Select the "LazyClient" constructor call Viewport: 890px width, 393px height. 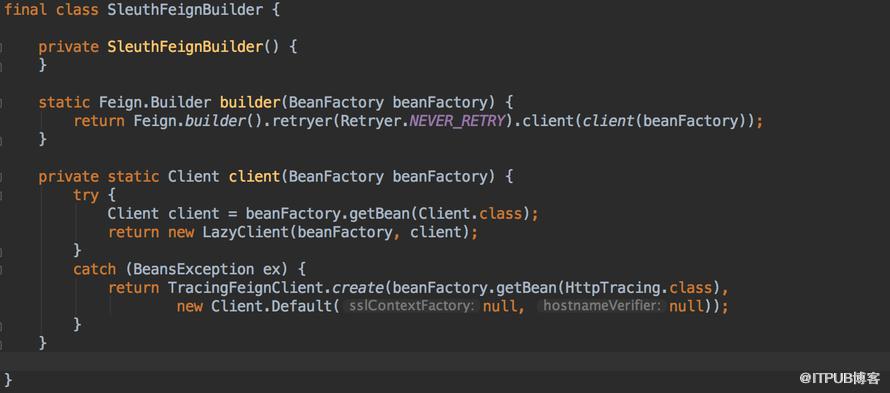pos(245,232)
